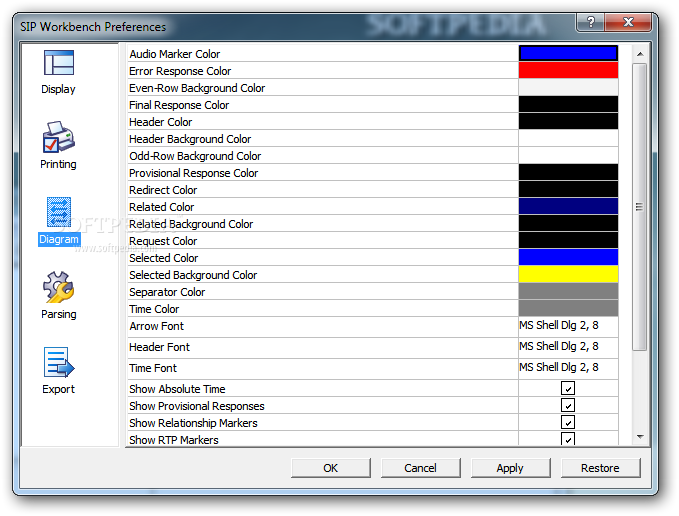Toggle Show RTP Markers checkbox

point(568,439)
